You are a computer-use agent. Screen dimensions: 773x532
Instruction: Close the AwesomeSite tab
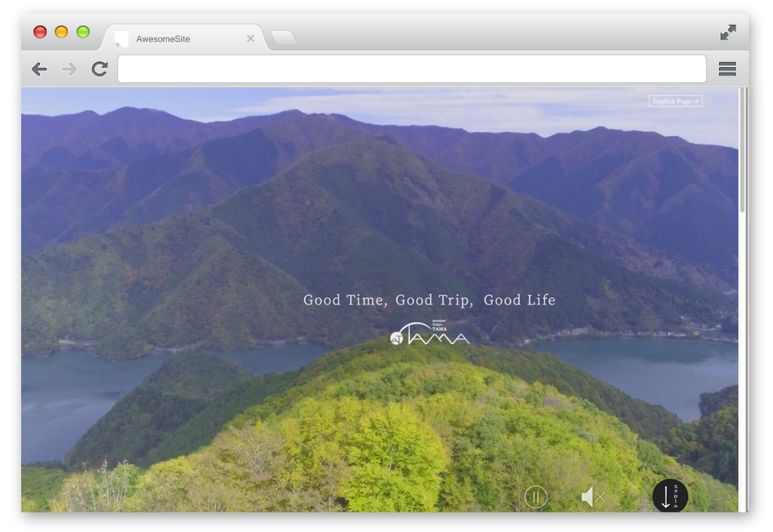tap(250, 39)
